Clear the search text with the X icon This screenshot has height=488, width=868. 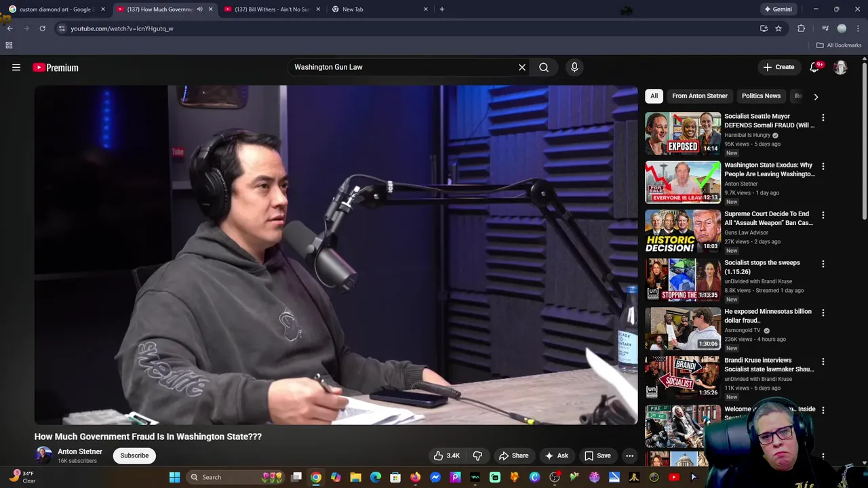522,67
